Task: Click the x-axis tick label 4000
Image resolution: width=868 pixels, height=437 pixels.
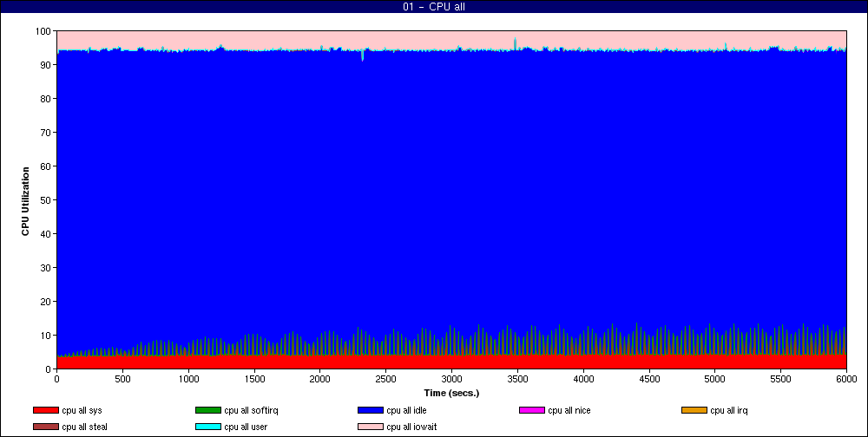Action: [x=583, y=379]
